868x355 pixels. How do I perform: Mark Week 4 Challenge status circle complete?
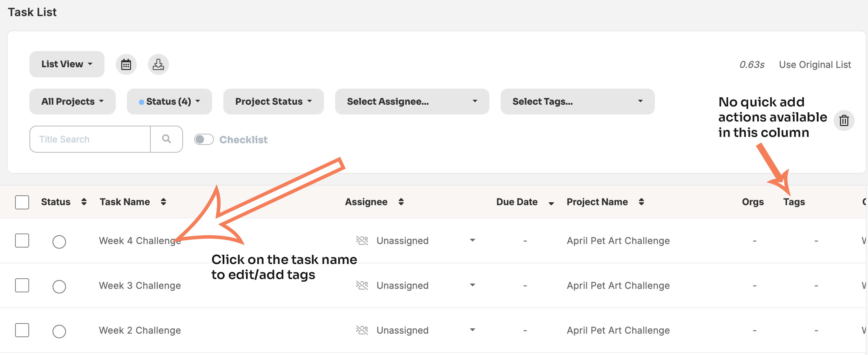pos(59,242)
